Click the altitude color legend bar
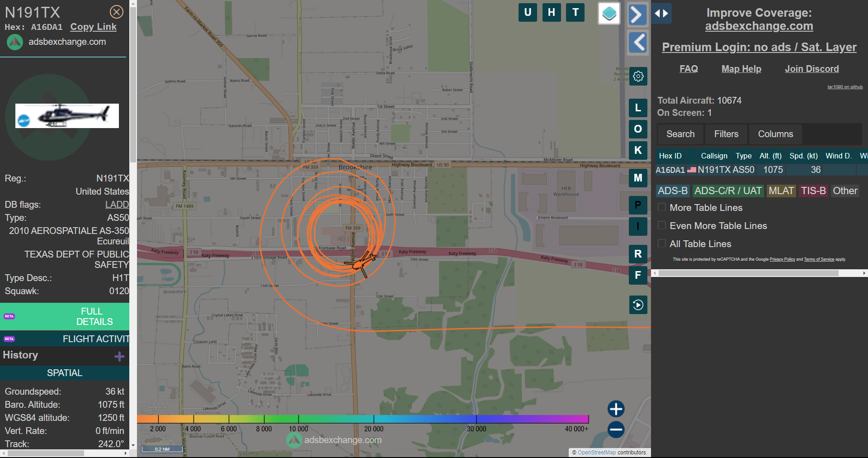The height and width of the screenshot is (458, 868). pos(363,419)
